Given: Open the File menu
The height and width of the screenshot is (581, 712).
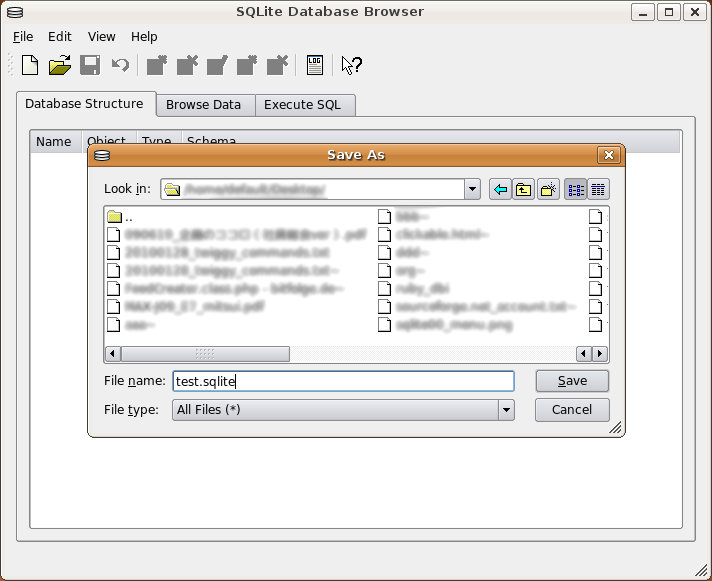Looking at the screenshot, I should [x=23, y=37].
